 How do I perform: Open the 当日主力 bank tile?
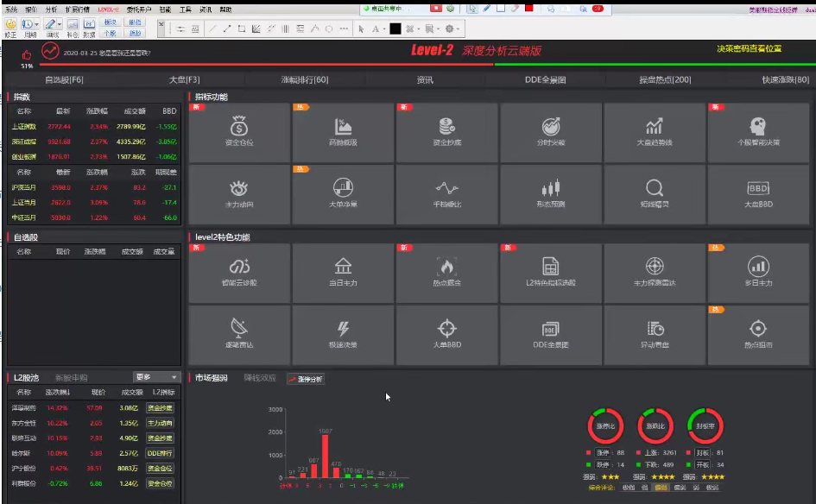pyautogui.click(x=343, y=273)
